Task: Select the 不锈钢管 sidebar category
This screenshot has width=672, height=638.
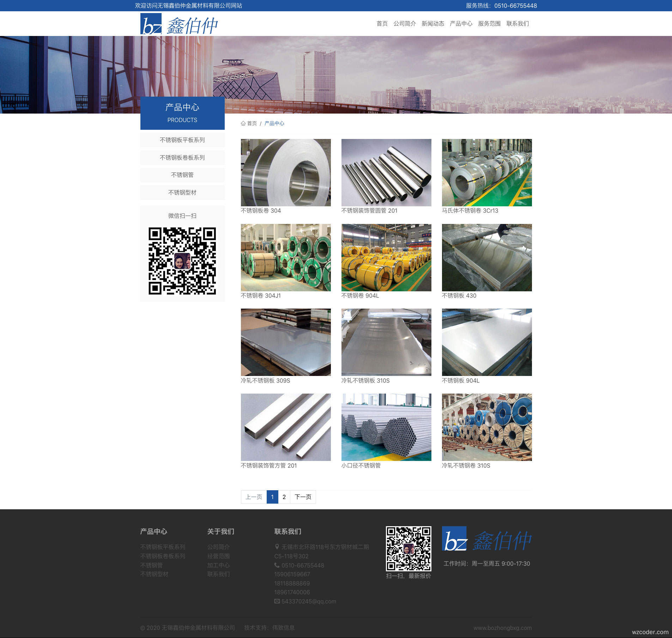Action: [182, 175]
